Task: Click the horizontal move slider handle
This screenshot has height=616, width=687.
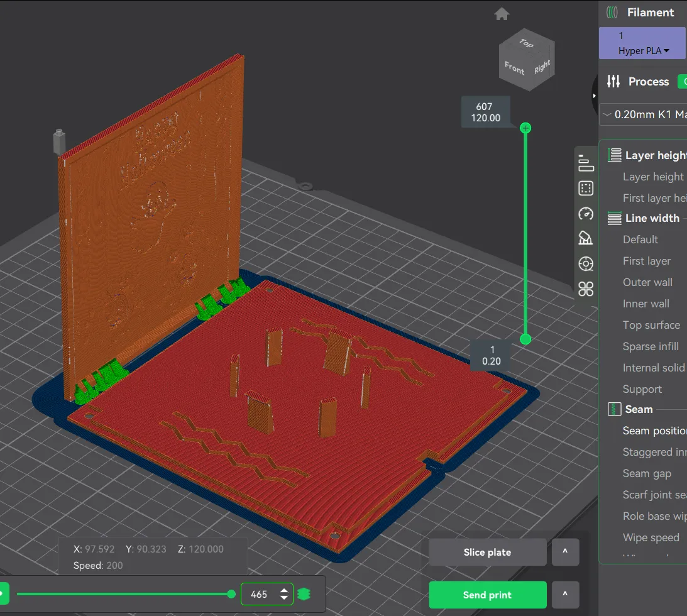Action: tap(231, 594)
